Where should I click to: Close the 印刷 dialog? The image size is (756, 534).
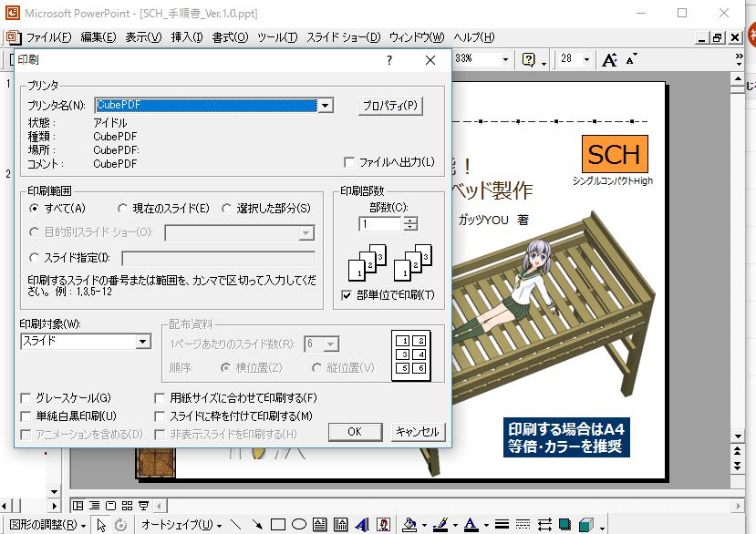430,60
